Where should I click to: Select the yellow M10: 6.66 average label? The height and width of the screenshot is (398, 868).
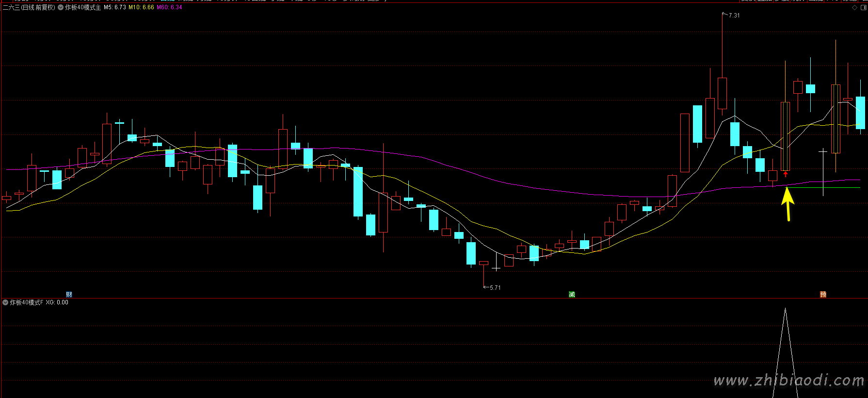pos(141,7)
